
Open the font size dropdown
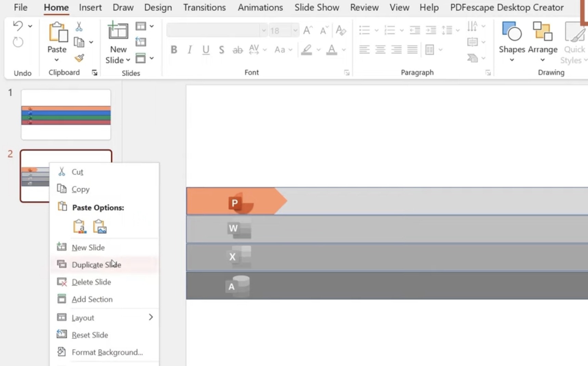click(x=295, y=31)
